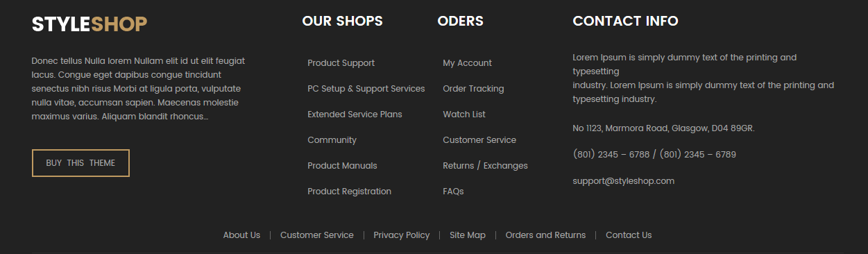This screenshot has height=254, width=868.
Task: Open the Product Support link
Action: (341, 63)
